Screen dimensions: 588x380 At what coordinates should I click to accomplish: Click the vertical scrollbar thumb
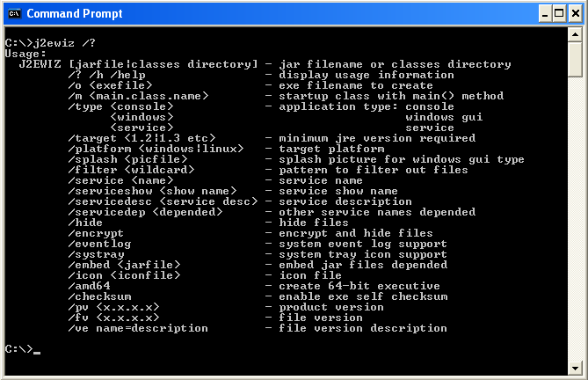[x=575, y=59]
